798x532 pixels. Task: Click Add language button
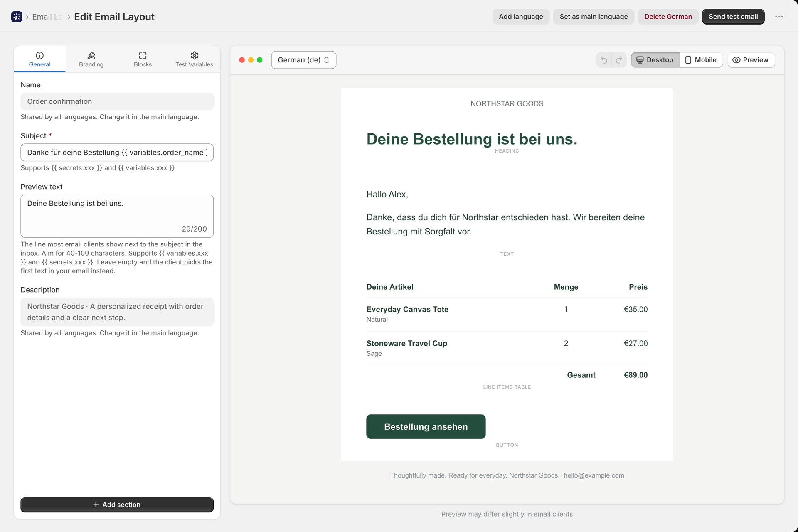point(521,17)
